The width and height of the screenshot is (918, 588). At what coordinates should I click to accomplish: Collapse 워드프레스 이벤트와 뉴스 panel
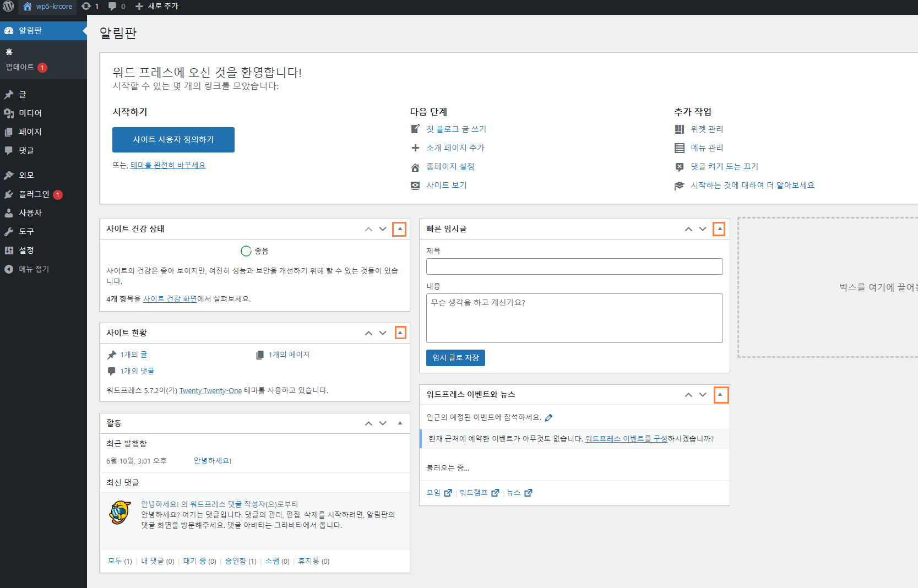[x=721, y=395]
